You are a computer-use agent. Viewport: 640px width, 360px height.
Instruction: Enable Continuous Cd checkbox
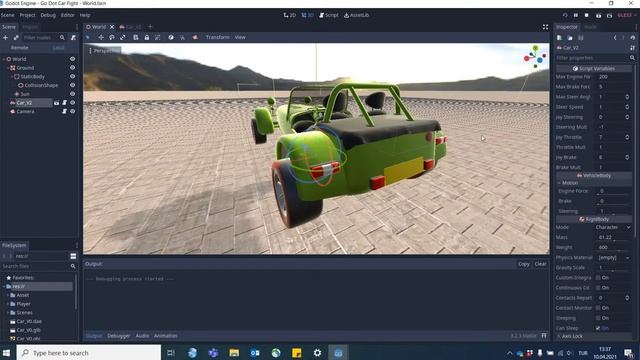click(x=598, y=288)
